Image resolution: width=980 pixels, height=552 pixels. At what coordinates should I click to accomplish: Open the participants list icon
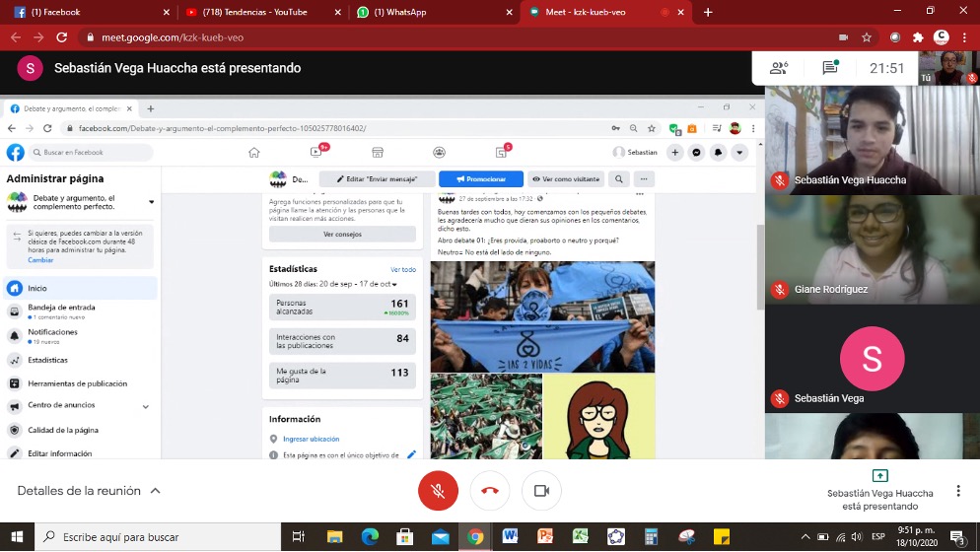(779, 68)
